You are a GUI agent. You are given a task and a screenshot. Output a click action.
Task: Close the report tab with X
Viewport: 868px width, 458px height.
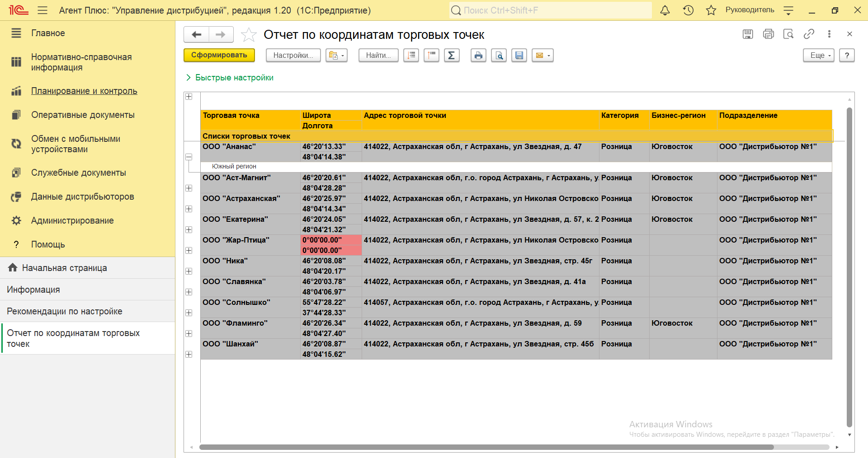point(849,34)
